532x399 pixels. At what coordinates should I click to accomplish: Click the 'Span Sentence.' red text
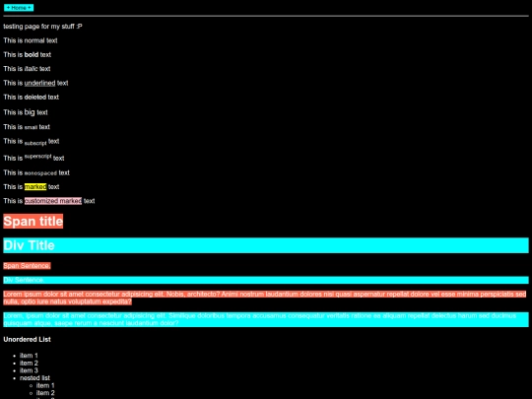(27, 266)
